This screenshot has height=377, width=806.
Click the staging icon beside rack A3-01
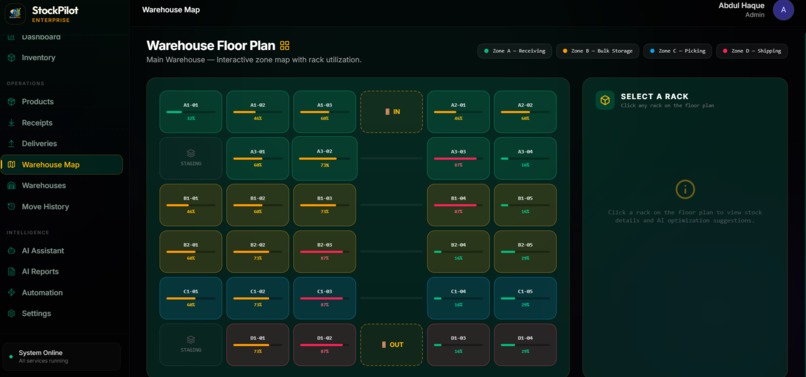(191, 153)
